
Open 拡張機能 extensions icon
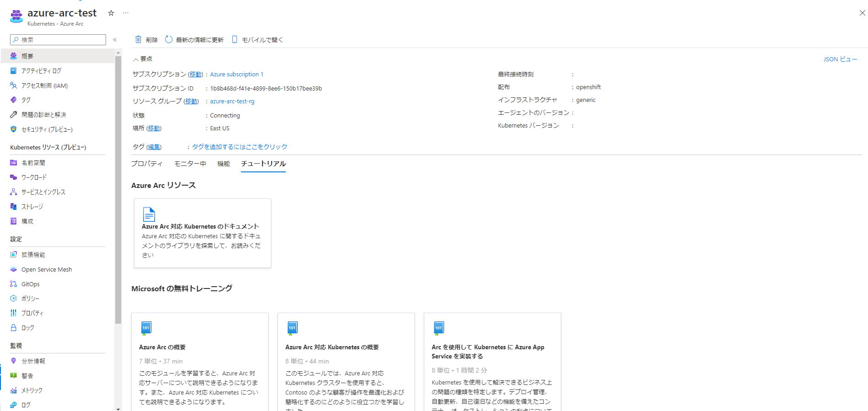point(14,255)
